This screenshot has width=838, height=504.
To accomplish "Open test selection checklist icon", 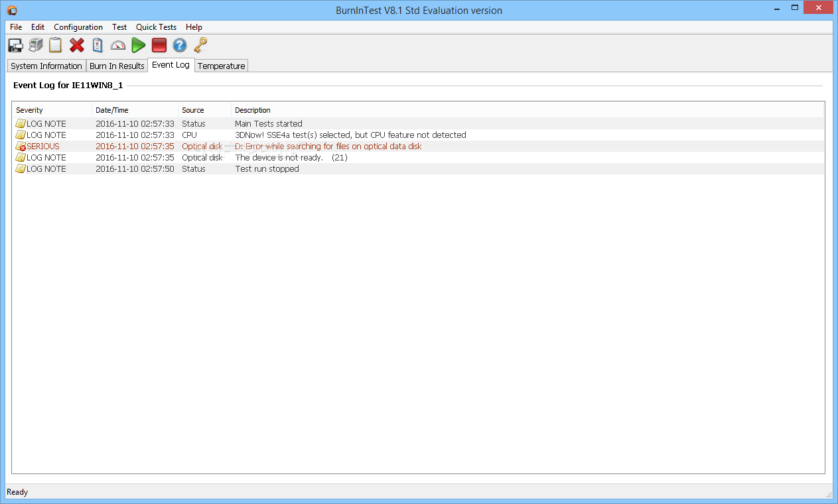I will coord(98,45).
